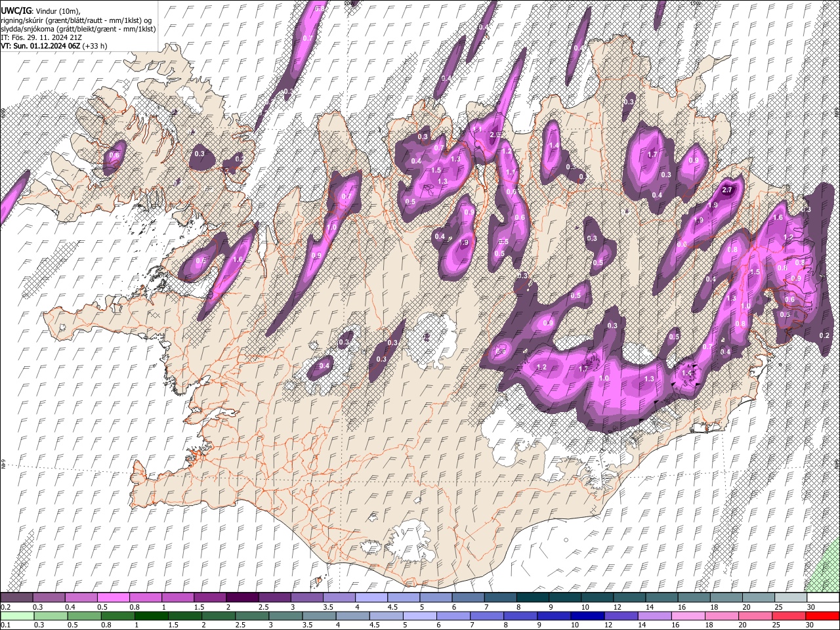Image resolution: width=840 pixels, height=630 pixels.
Task: Click lower purple swatch labeled 12
Action: (x=620, y=616)
